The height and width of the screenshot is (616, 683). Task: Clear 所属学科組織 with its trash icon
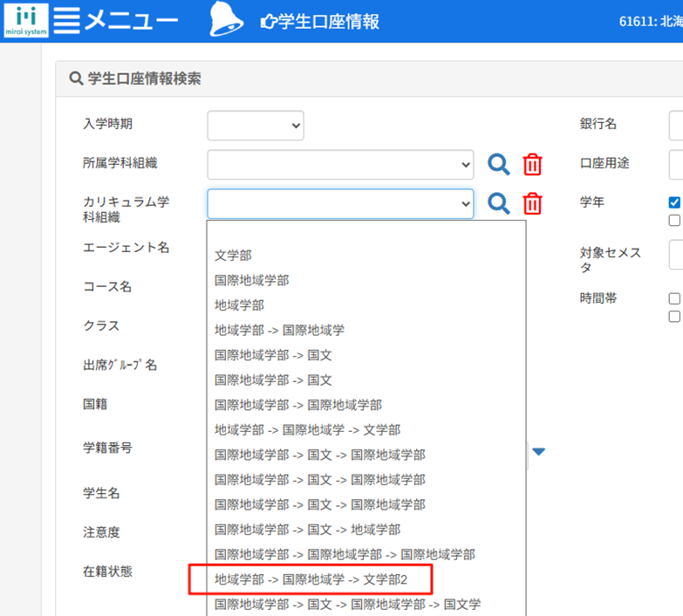532,164
